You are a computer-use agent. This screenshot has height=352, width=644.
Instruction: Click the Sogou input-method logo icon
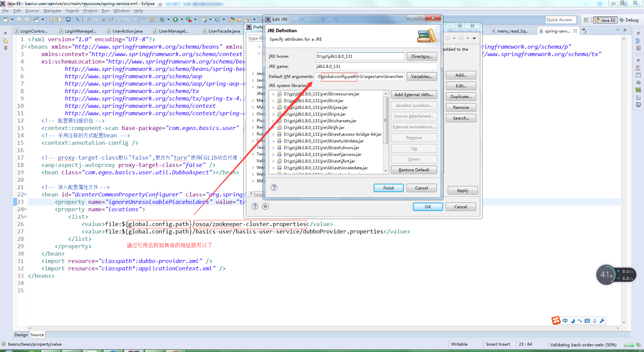pos(556,320)
